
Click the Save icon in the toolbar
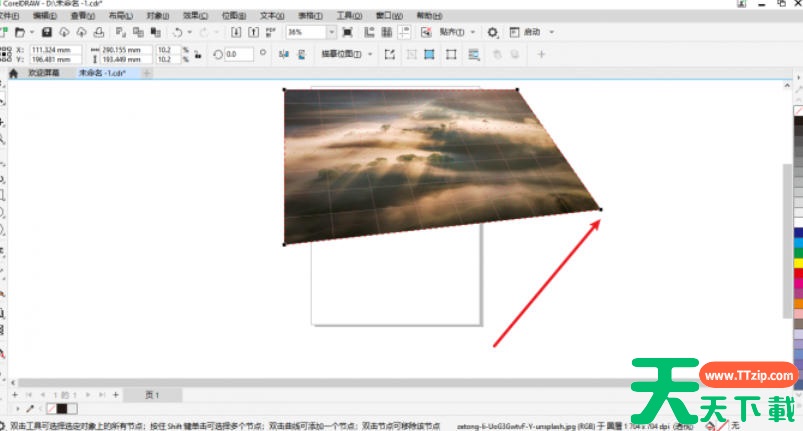pyautogui.click(x=47, y=32)
